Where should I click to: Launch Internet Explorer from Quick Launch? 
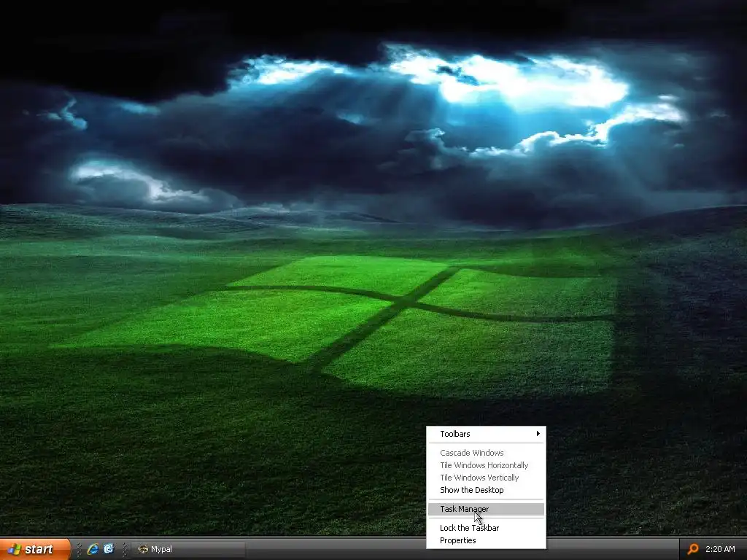93,549
